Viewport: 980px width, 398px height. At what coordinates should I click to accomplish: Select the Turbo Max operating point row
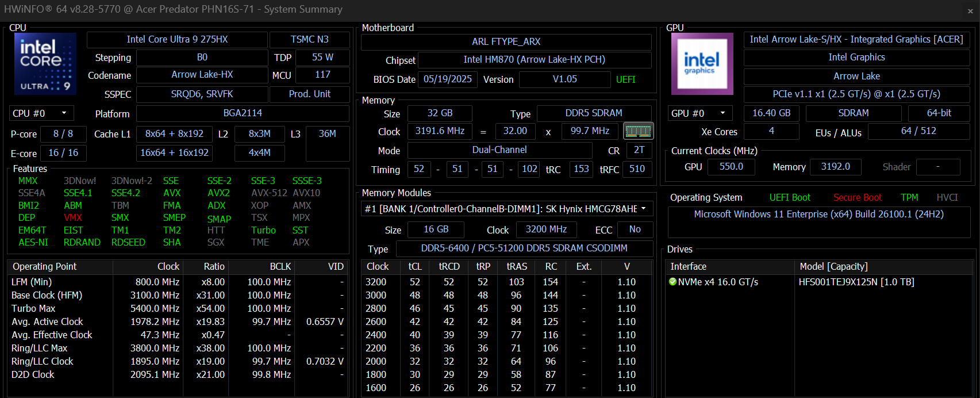177,308
